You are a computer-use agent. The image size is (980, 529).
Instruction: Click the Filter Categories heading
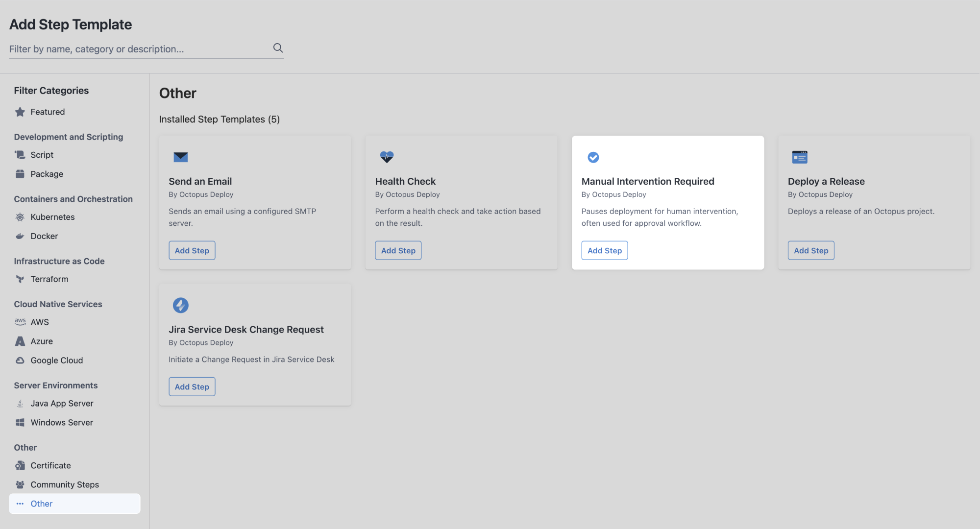tap(51, 90)
